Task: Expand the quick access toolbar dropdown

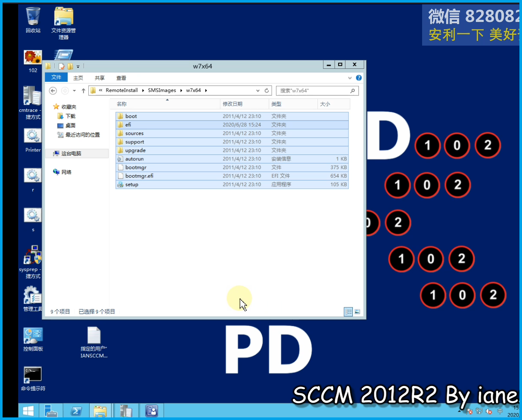Action: tap(78, 66)
